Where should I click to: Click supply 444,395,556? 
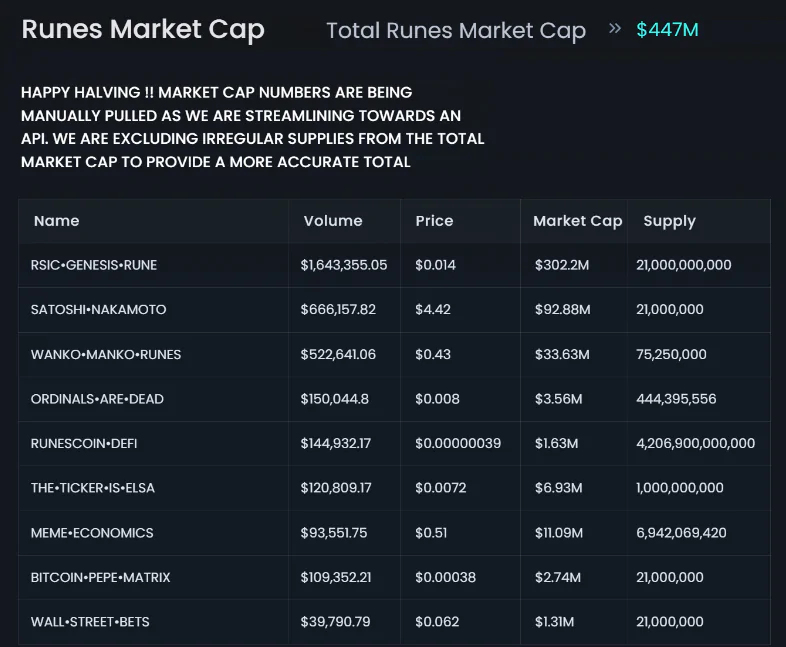(x=676, y=399)
